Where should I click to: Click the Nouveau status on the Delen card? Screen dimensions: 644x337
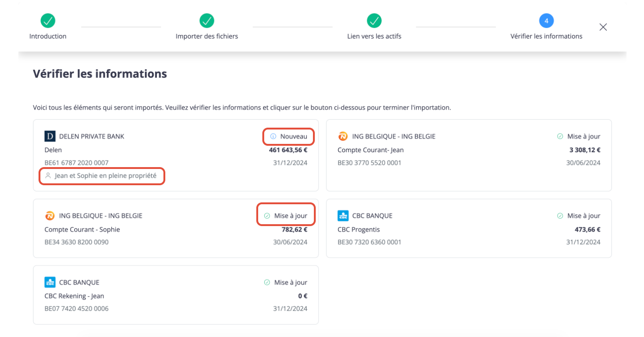(293, 136)
